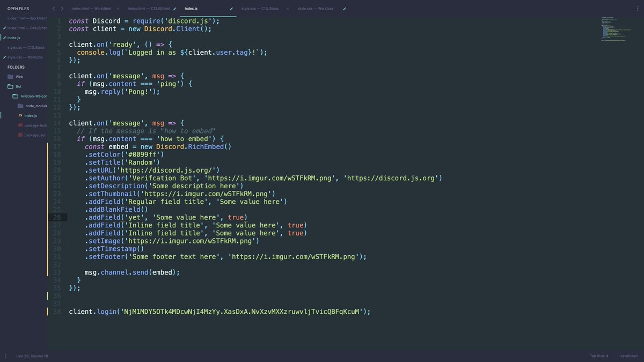Viewport: 644px width, 362px height.
Task: Click line number 38 in the gutter
Action: point(57,312)
